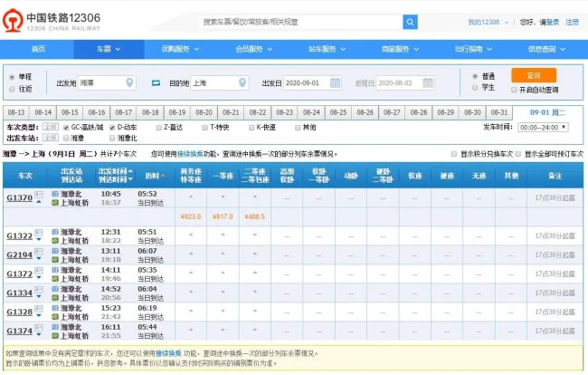Switch to the 08-31 date tab
This screenshot has width=588, height=375.
tap(499, 112)
